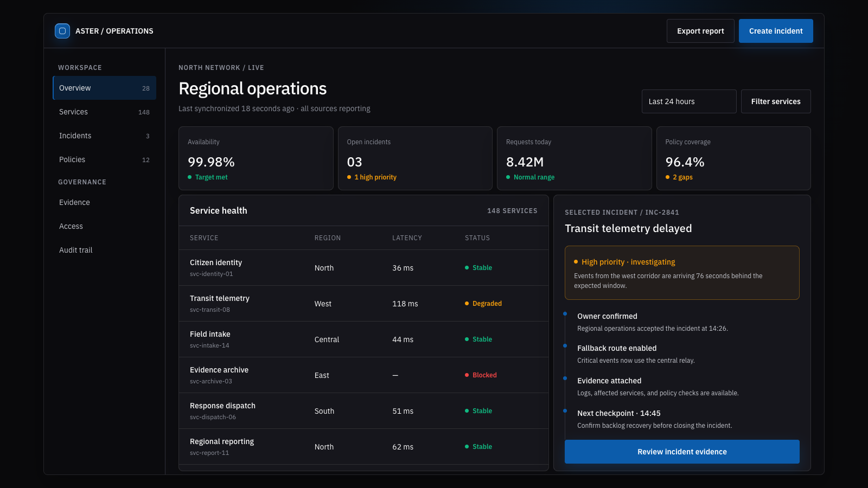Click the Citizen identity service name
868x488 pixels.
click(216, 262)
